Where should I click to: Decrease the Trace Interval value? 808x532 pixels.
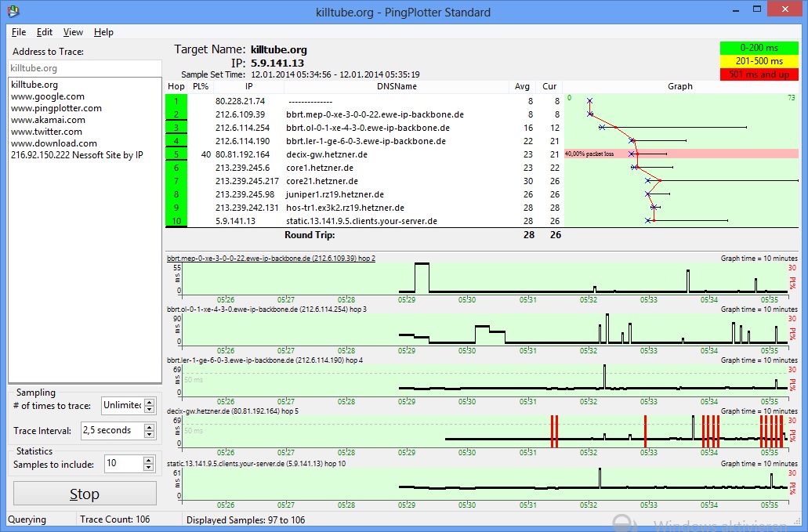pyautogui.click(x=150, y=434)
